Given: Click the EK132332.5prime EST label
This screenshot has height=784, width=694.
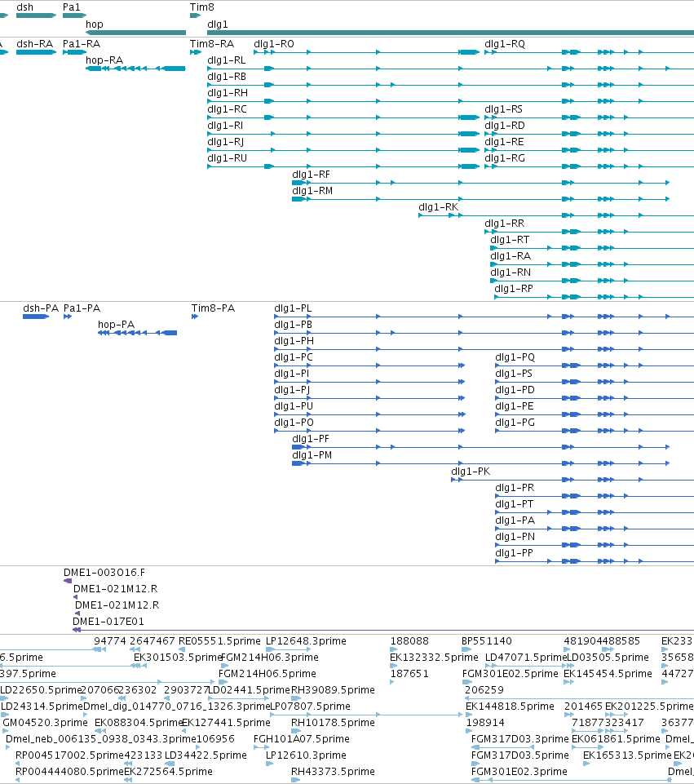Looking at the screenshot, I should (x=434, y=658).
